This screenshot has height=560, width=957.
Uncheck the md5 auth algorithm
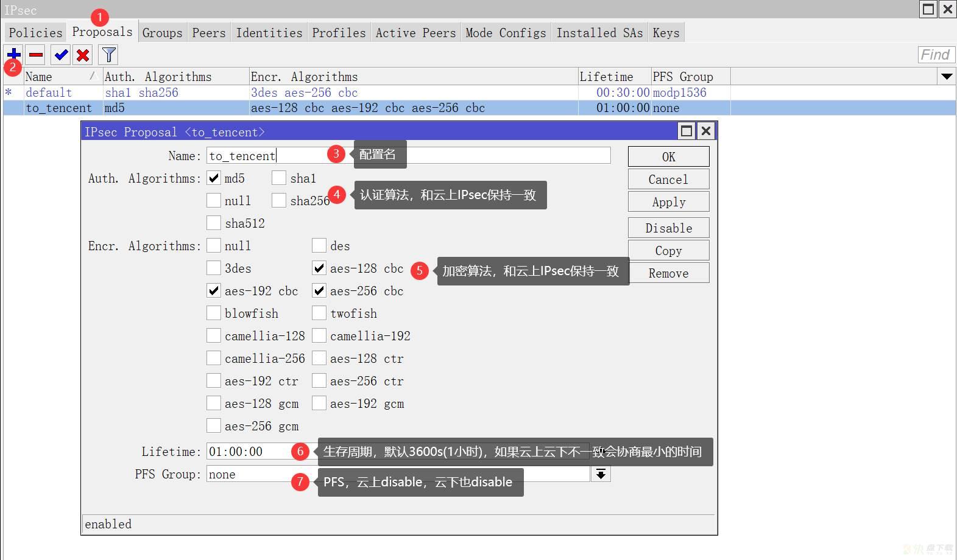tap(214, 178)
